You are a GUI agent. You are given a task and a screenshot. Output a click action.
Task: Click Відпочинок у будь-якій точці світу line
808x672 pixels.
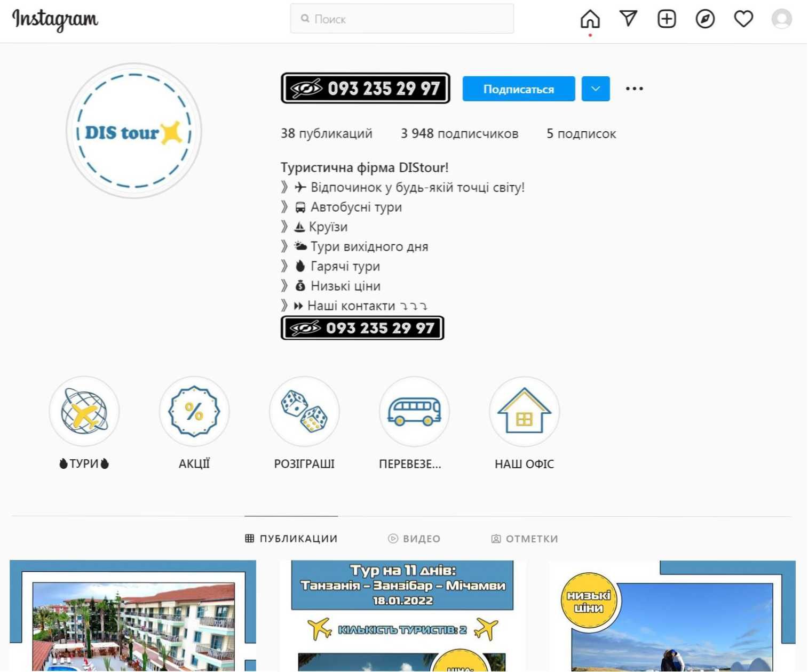(403, 187)
